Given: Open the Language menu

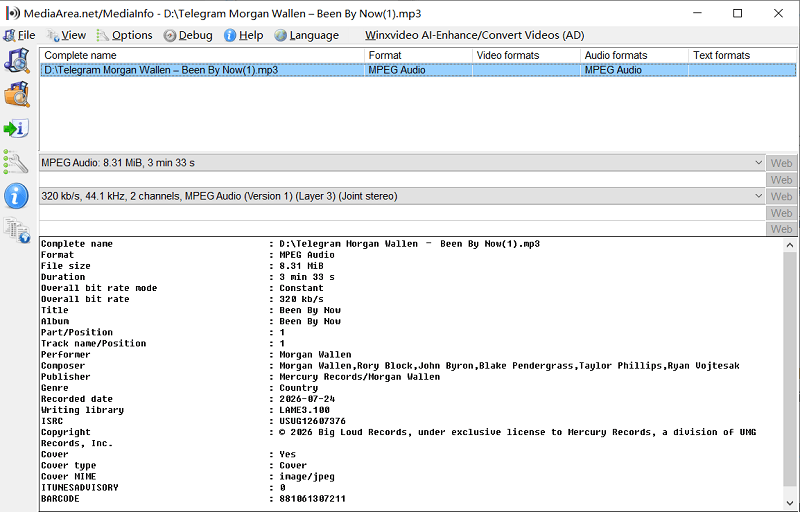Looking at the screenshot, I should pos(307,35).
